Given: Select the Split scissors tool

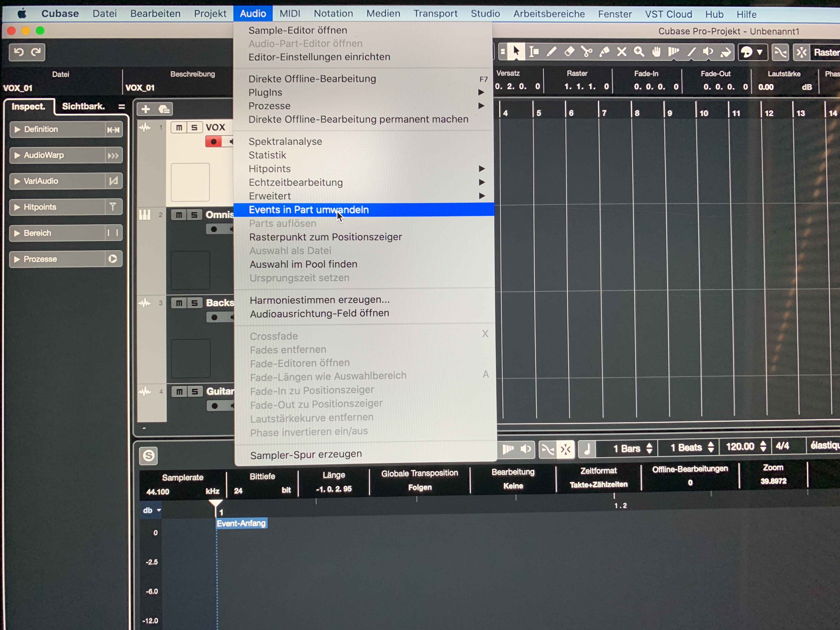Looking at the screenshot, I should coord(587,52).
